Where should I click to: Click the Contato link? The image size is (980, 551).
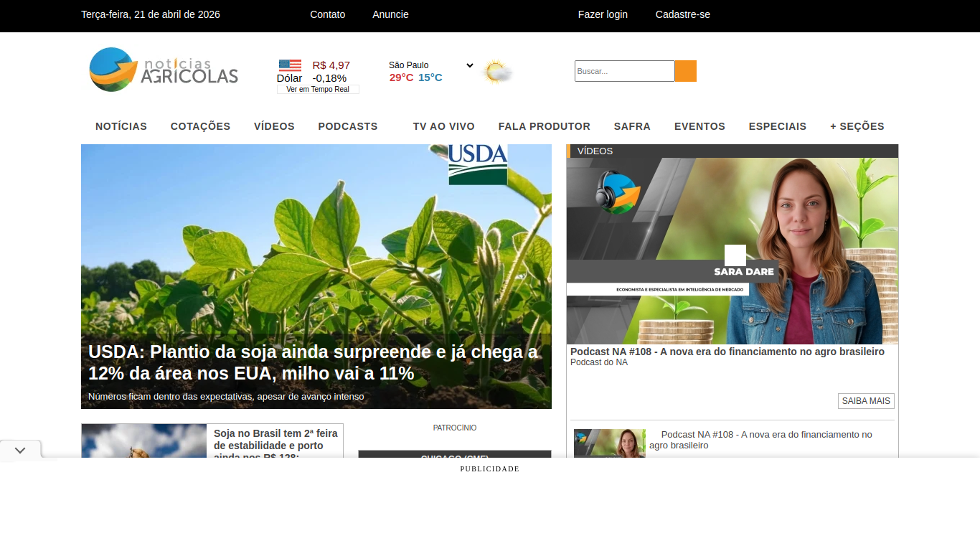[328, 14]
